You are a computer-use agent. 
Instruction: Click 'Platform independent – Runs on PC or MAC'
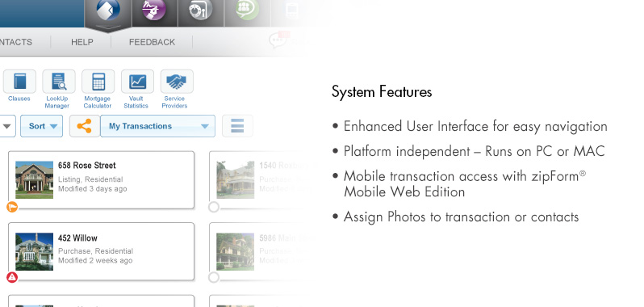pyautogui.click(x=475, y=151)
